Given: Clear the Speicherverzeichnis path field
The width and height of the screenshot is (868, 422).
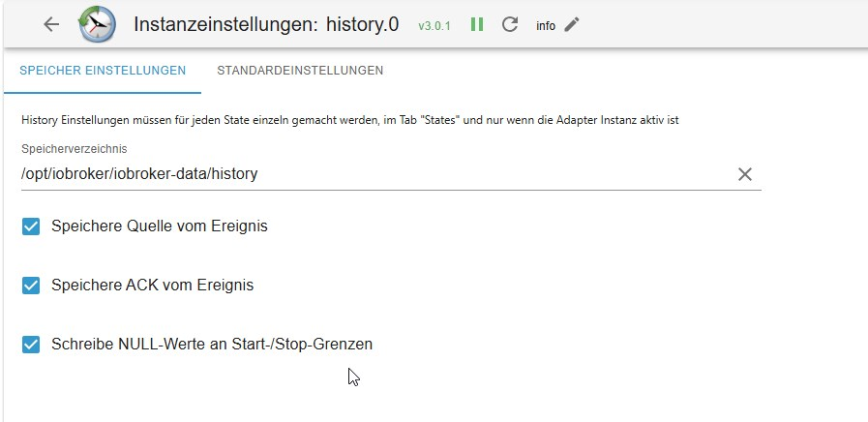Looking at the screenshot, I should 744,174.
